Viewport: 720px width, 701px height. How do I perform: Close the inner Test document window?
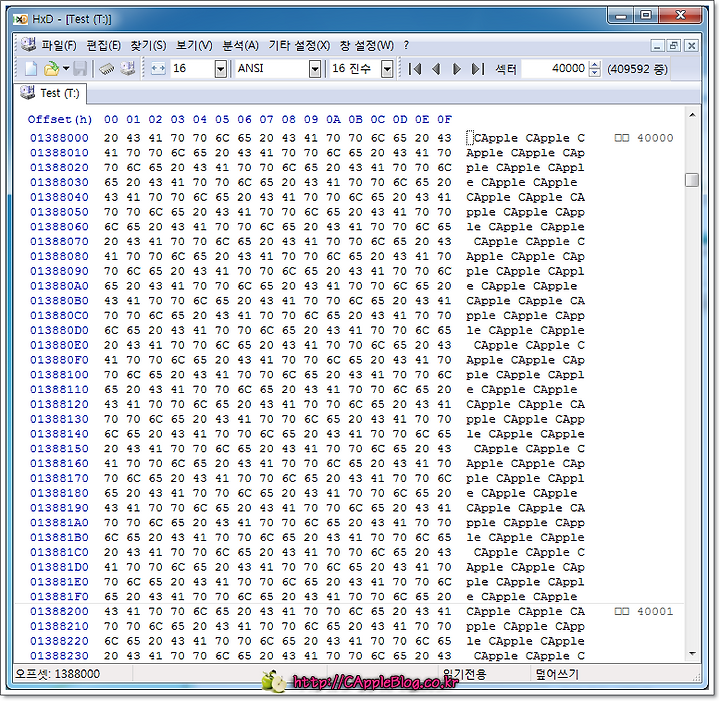point(691,45)
